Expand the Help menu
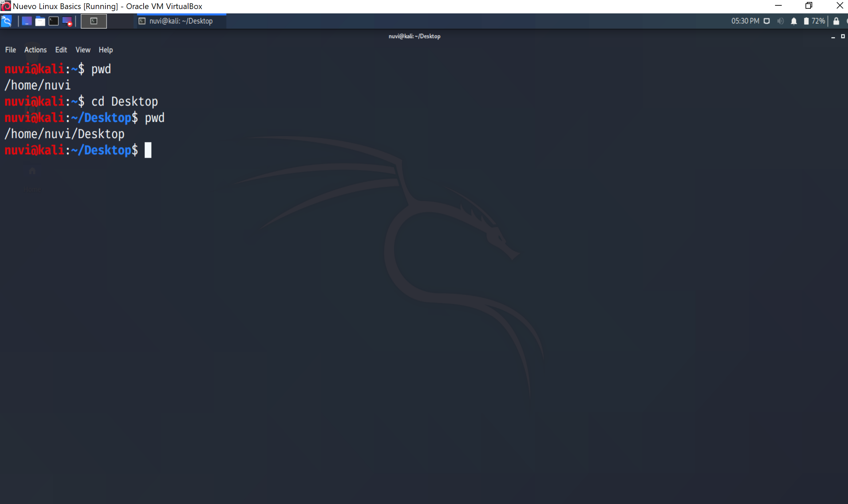The height and width of the screenshot is (504, 848). tap(106, 50)
